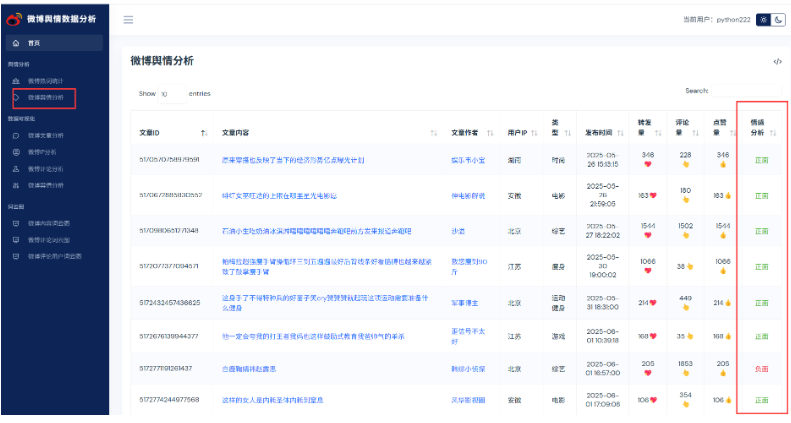Viewport: 791px width, 423px height.
Task: Sort by 评论量 column arrows
Action: 695,133
